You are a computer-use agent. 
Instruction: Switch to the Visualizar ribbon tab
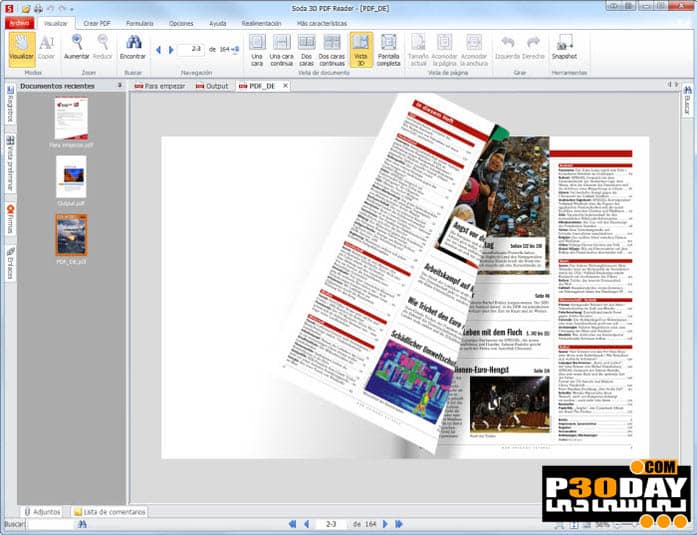[x=55, y=23]
